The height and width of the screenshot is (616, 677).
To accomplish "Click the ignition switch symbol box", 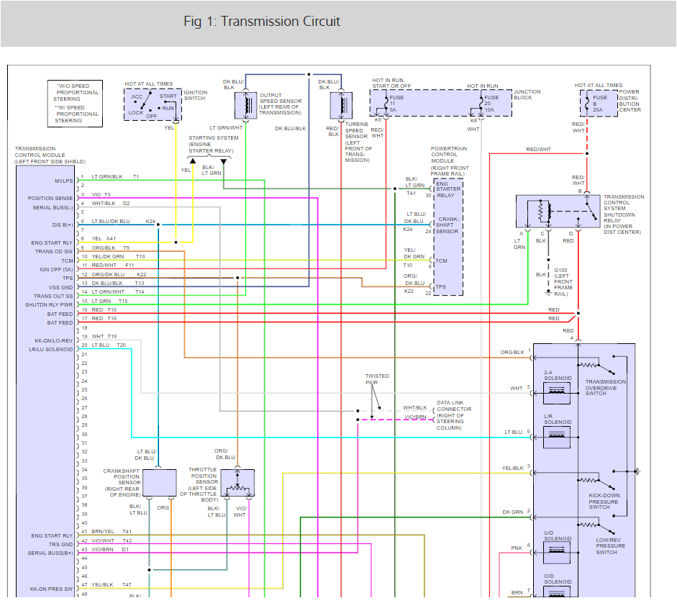I will 153,105.
